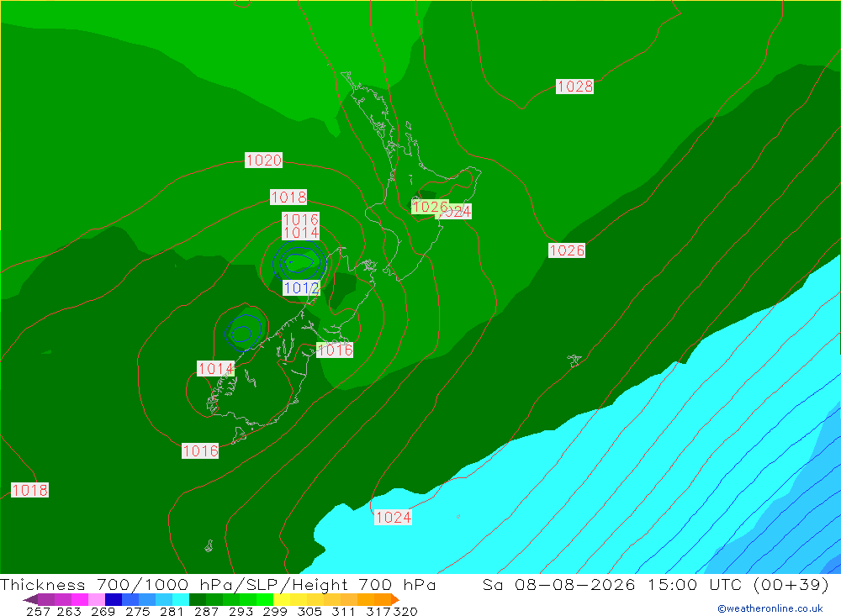Click the legend value 257
This screenshot has width=841, height=616.
click(38, 611)
